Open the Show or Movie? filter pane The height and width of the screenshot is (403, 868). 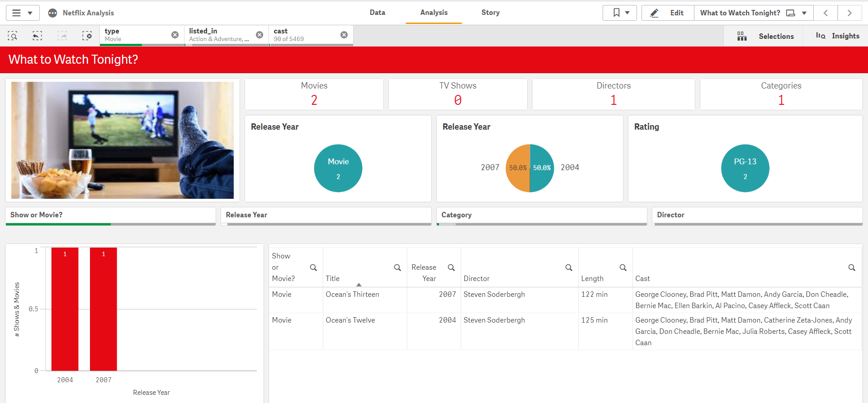click(111, 216)
